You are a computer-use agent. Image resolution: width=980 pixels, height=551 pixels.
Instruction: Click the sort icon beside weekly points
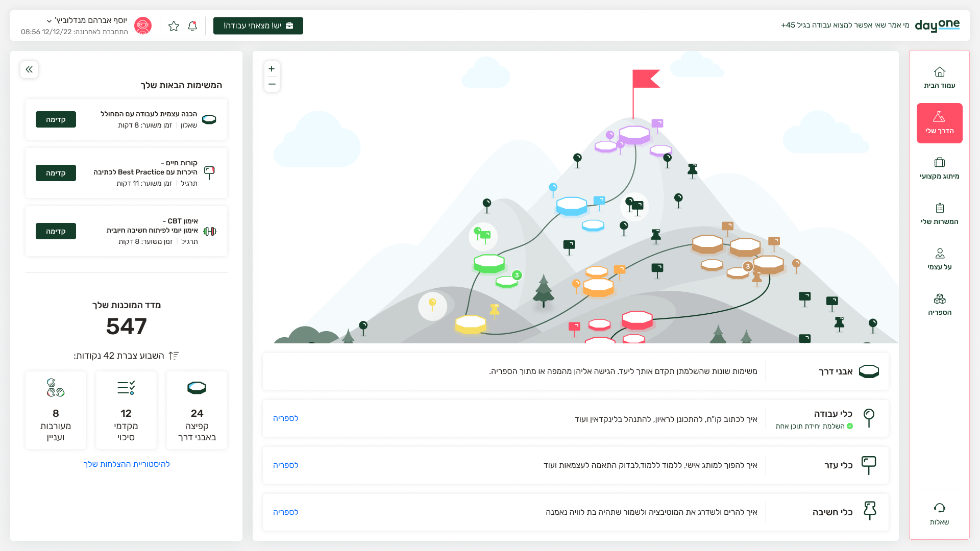[x=174, y=356]
